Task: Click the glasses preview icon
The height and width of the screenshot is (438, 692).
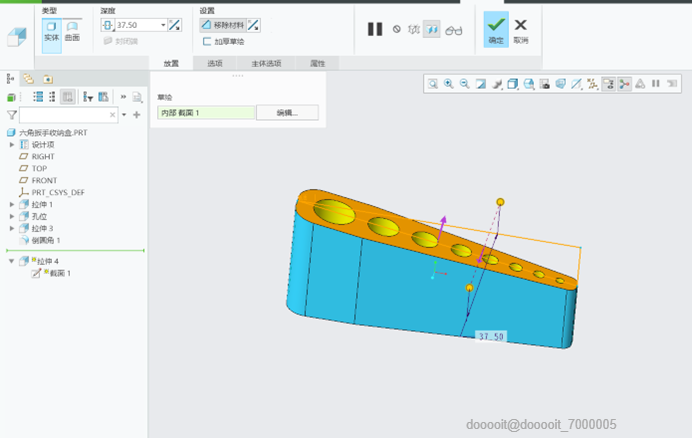Action: [x=453, y=30]
